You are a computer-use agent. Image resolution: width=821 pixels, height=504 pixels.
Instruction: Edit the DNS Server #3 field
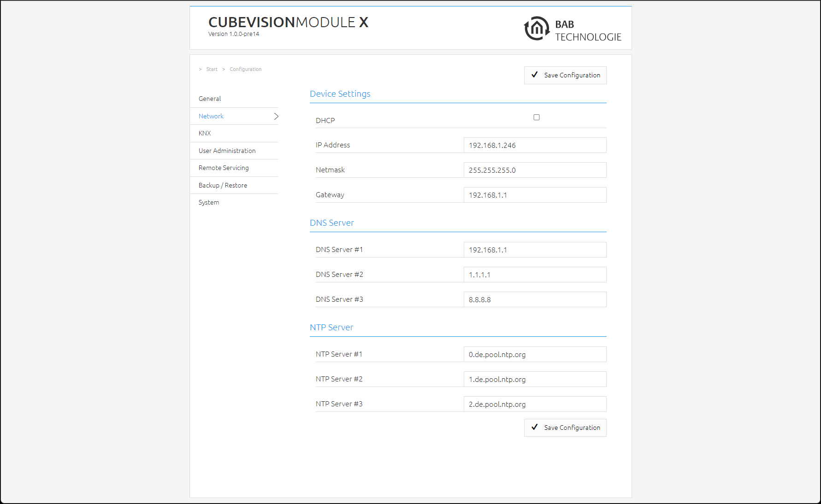(535, 299)
